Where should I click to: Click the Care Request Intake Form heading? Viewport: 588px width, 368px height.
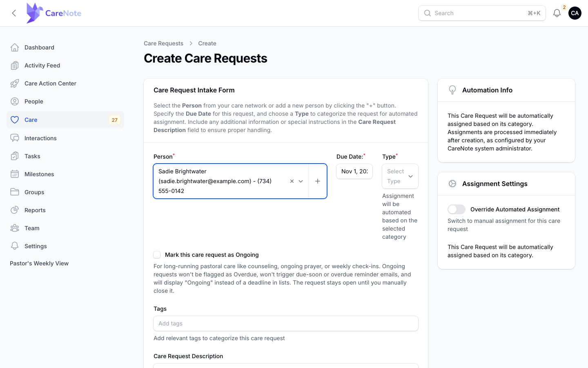coord(194,90)
